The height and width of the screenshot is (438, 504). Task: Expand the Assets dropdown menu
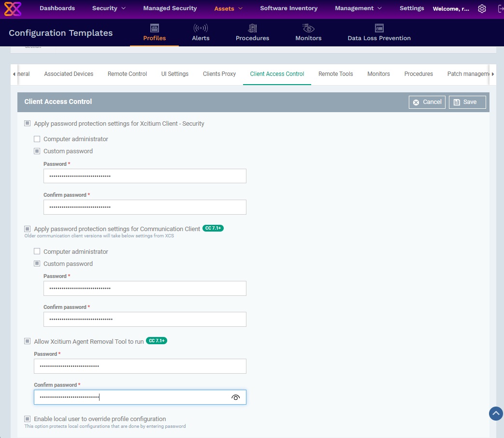(x=228, y=9)
